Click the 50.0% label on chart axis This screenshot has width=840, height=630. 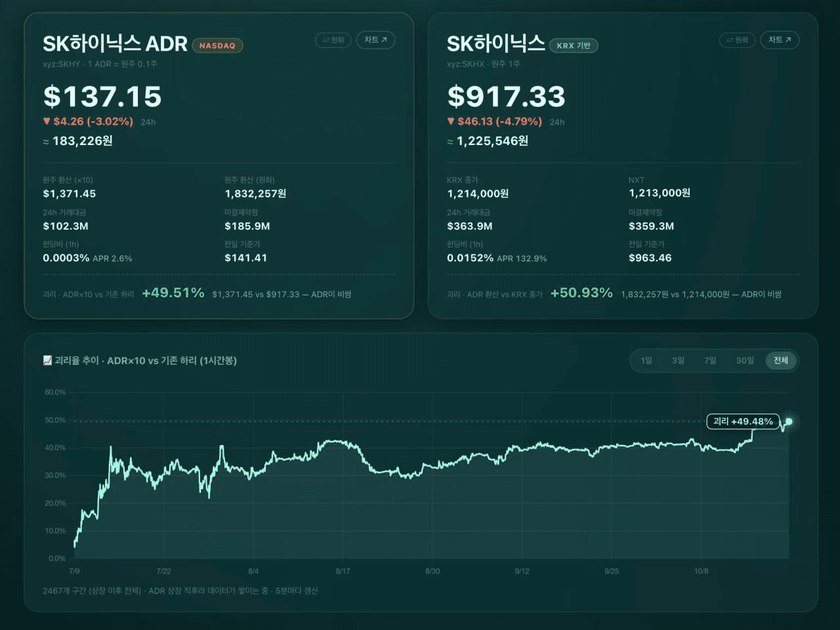tap(55, 420)
